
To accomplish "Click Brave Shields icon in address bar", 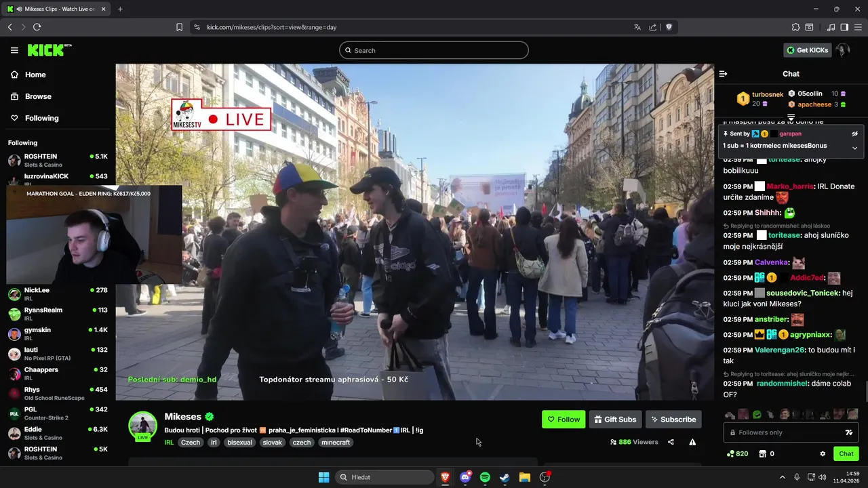I will [669, 27].
